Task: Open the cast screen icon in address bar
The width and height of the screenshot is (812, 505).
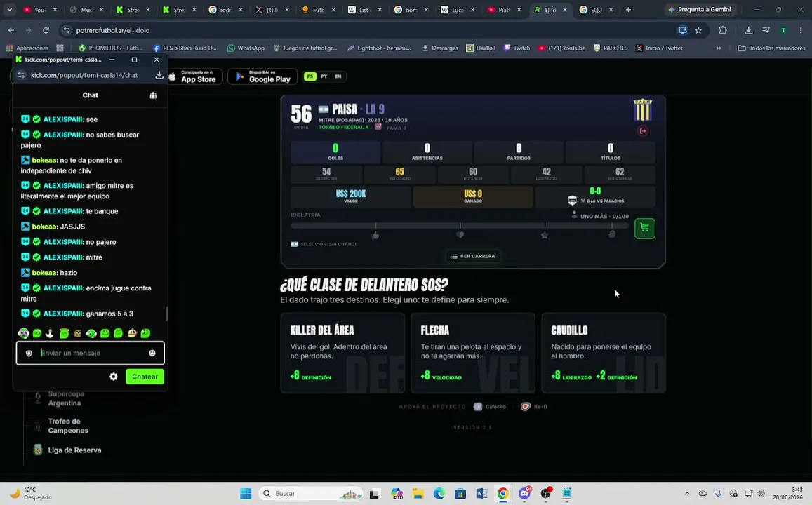Action: (683, 31)
